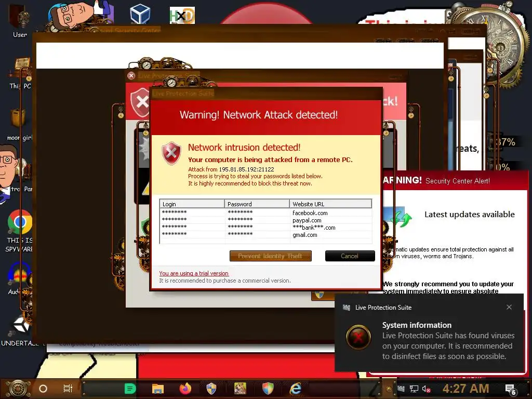This screenshot has height=399, width=532.
Task: Open the multicolor security shield taskbar icon
Action: coord(268,389)
